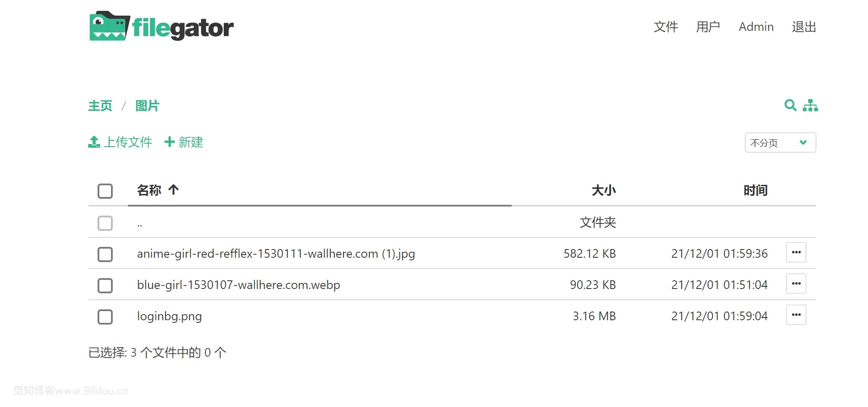Open actions menu for anime-girl-red-refflex jpg
This screenshot has height=407, width=868.
click(x=796, y=253)
